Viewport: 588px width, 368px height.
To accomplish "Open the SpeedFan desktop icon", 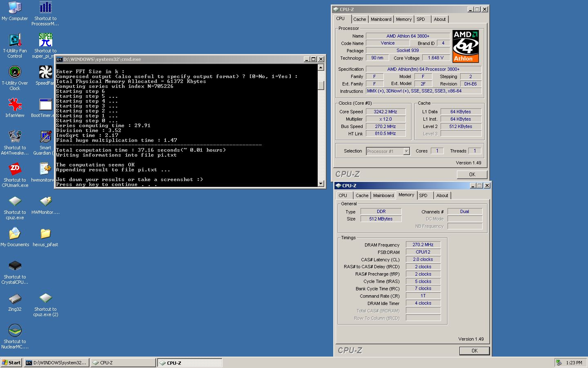I will (x=45, y=72).
